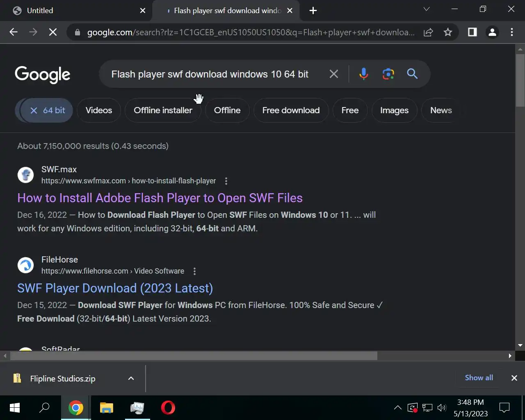Click the results count text

[93, 146]
